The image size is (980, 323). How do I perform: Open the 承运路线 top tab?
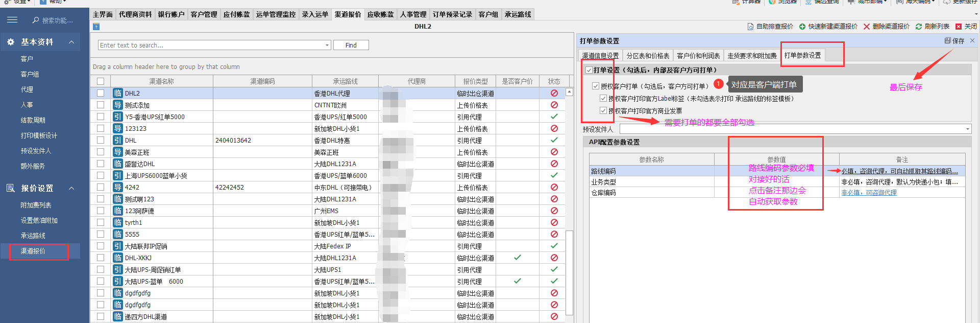pyautogui.click(x=518, y=14)
